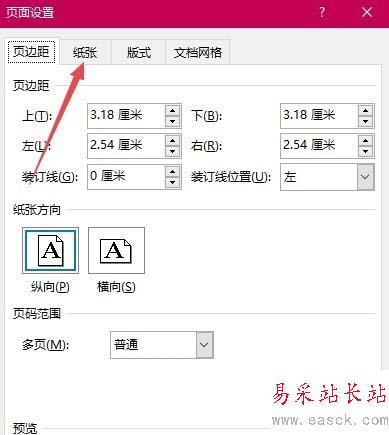Screen dimensions: 389x435
Task: Click the 装订线(G) gutter input field
Action: (126, 177)
